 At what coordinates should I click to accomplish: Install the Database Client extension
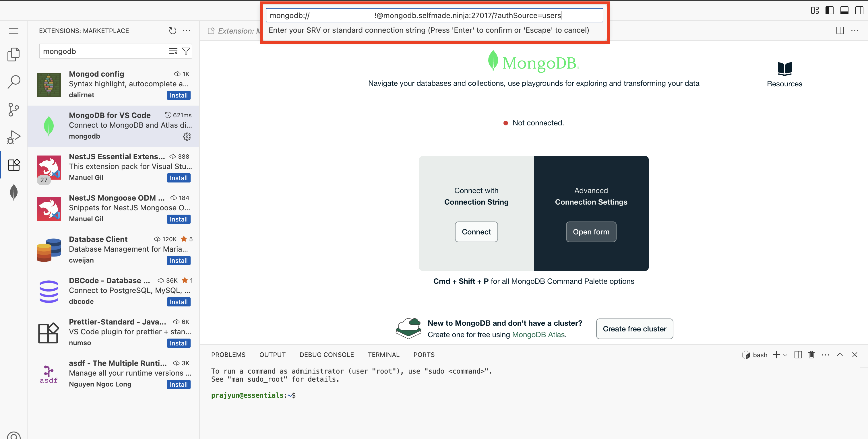coord(179,261)
